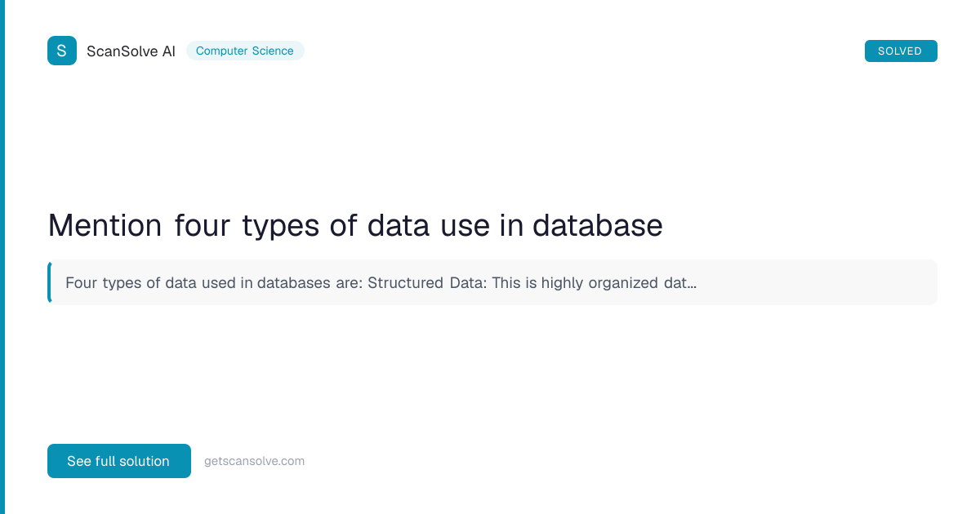The image size is (980, 514).
Task: Select the question title text
Action: coord(355,225)
